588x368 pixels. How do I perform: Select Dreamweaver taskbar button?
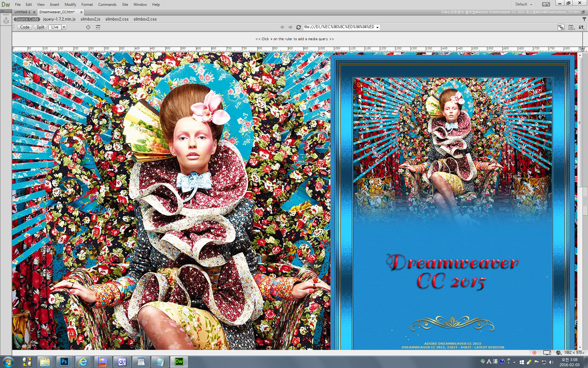179,362
